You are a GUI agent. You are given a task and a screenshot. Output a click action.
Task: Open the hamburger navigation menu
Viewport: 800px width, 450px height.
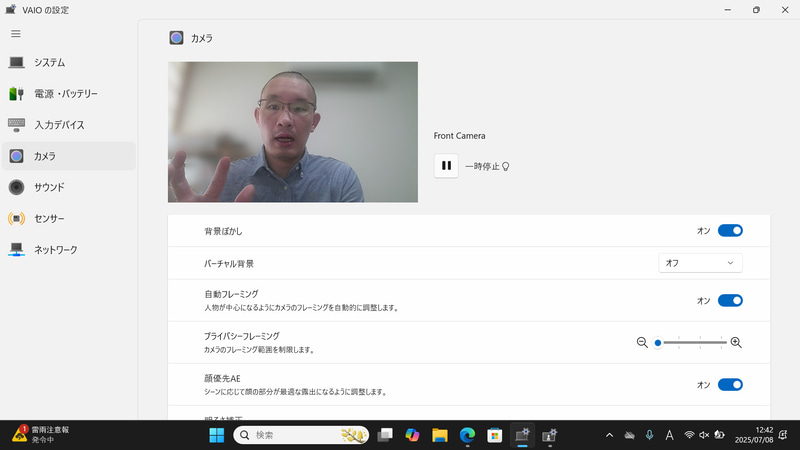(16, 34)
